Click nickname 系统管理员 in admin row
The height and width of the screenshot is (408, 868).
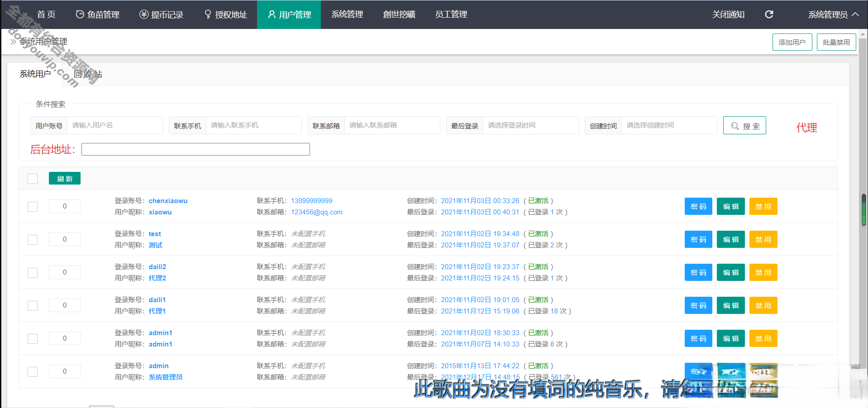[x=166, y=377]
